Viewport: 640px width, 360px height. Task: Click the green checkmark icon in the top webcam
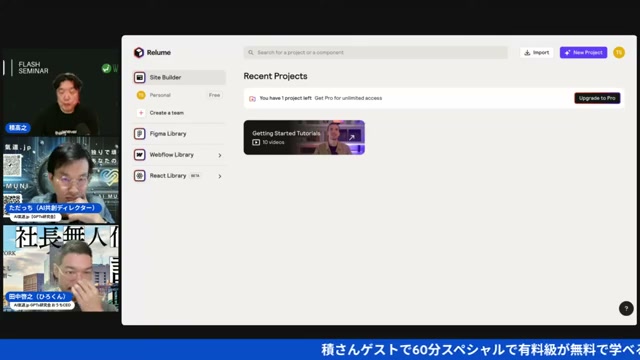106,68
